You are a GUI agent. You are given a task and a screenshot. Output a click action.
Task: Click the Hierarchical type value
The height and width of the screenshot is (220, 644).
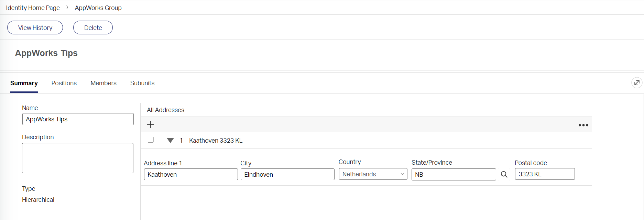click(38, 200)
